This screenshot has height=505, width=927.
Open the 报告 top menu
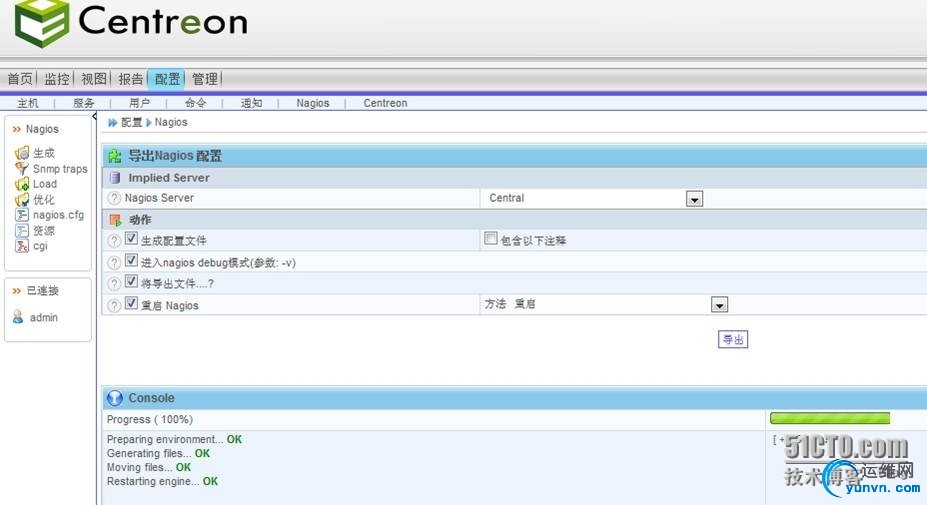[x=131, y=79]
